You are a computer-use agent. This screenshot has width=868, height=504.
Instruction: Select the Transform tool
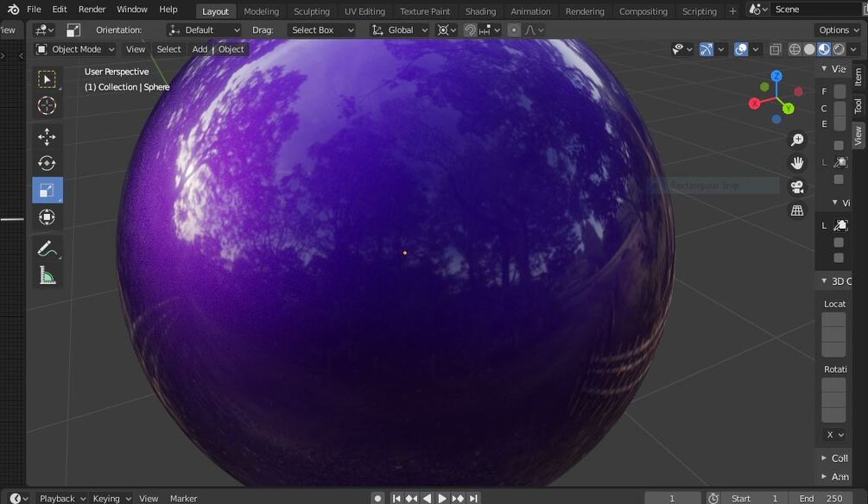(x=47, y=217)
